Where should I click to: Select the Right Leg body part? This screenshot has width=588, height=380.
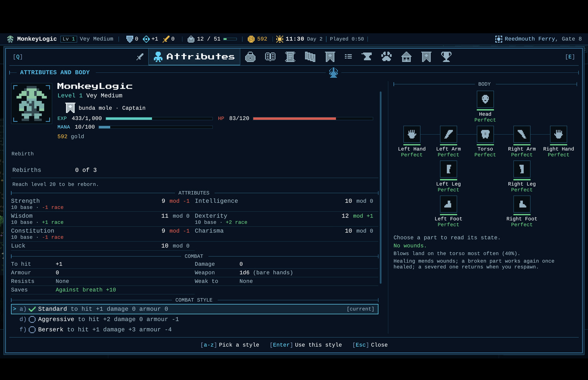[522, 169]
